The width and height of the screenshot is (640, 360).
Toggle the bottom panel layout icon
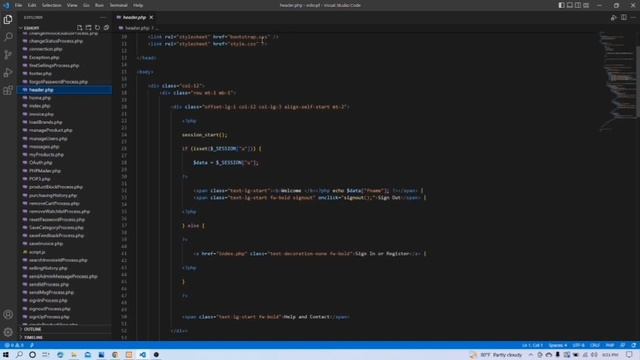[570, 5]
